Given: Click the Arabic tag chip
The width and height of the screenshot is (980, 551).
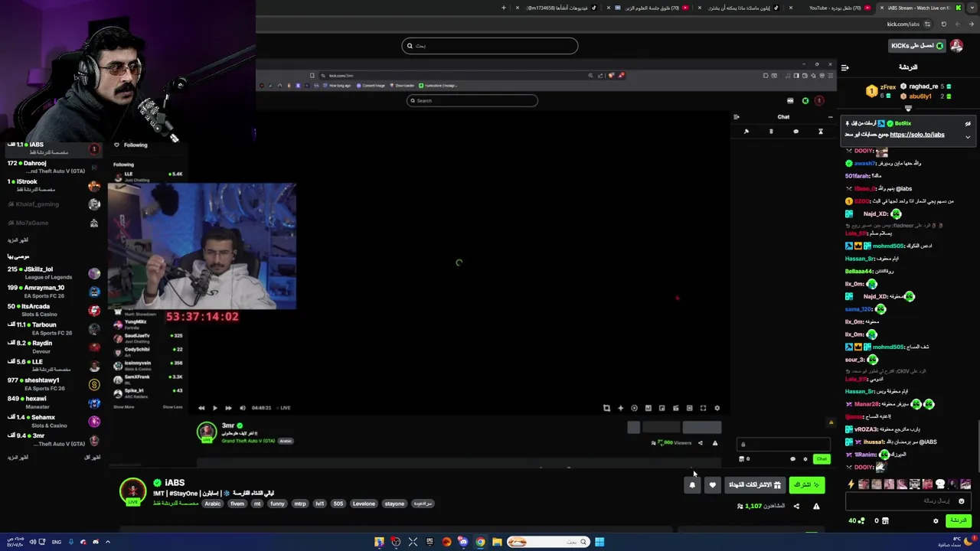Looking at the screenshot, I should click(213, 504).
